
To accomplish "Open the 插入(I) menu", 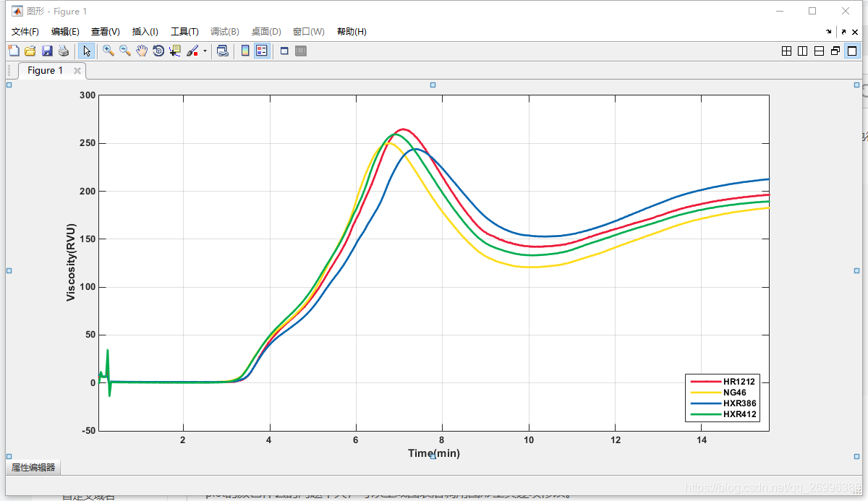I will click(145, 32).
